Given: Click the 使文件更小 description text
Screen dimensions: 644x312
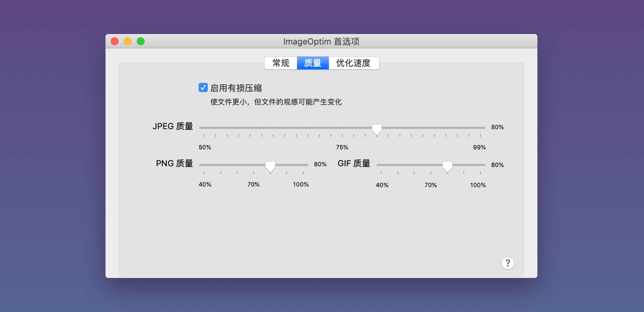Looking at the screenshot, I should (276, 102).
